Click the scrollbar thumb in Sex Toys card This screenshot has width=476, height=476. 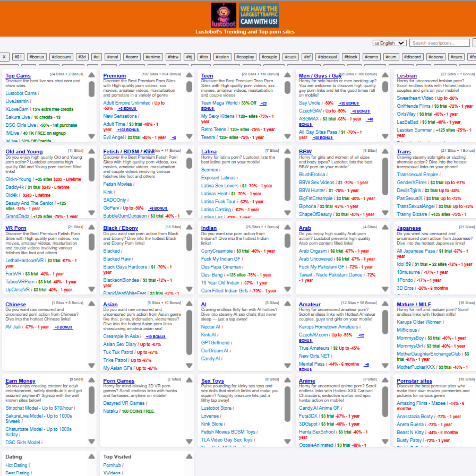[x=288, y=404]
